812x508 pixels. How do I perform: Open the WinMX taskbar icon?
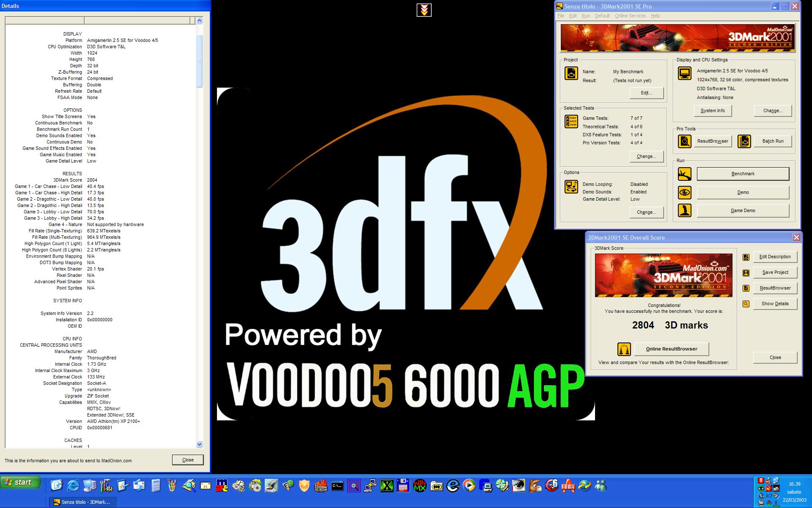[420, 485]
